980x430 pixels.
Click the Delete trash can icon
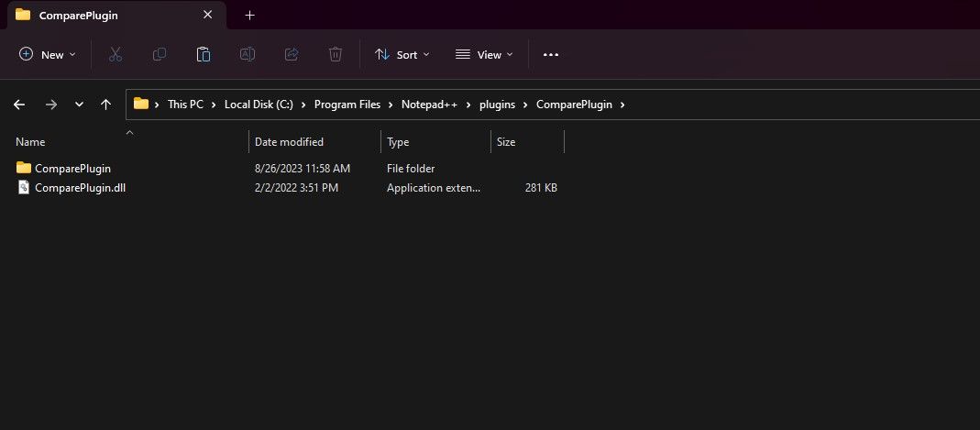(336, 55)
